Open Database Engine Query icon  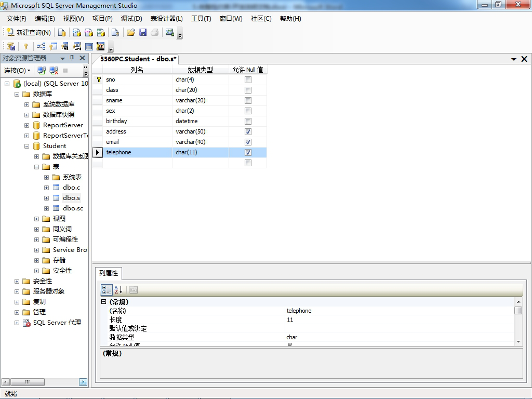(62, 33)
